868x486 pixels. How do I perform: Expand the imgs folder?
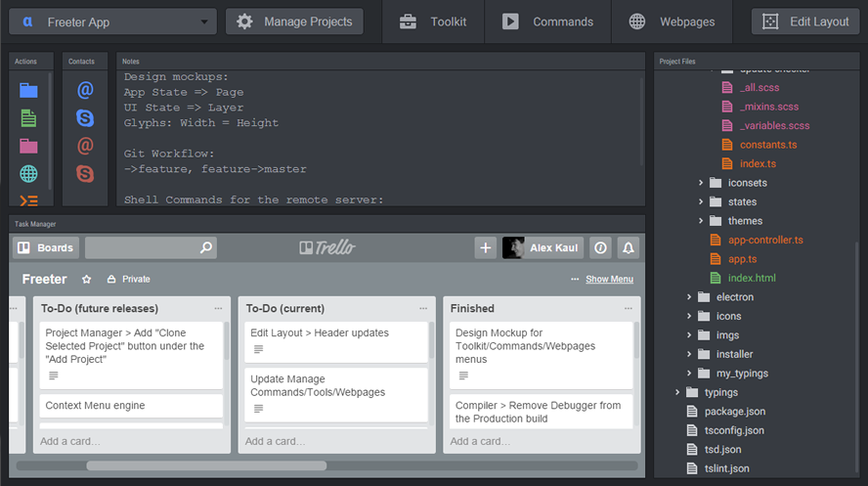[689, 334]
